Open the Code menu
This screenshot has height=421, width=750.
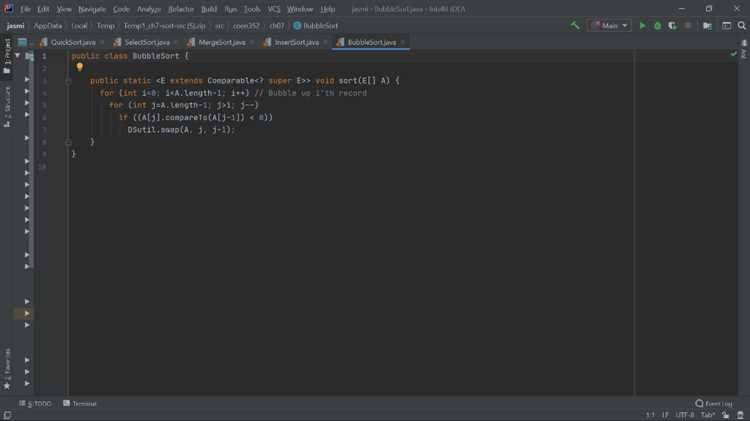point(121,9)
